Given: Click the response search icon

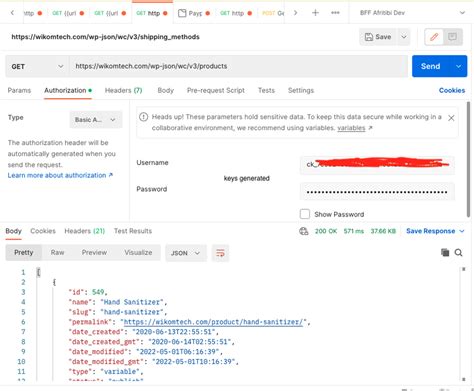Looking at the screenshot, I should [458, 253].
